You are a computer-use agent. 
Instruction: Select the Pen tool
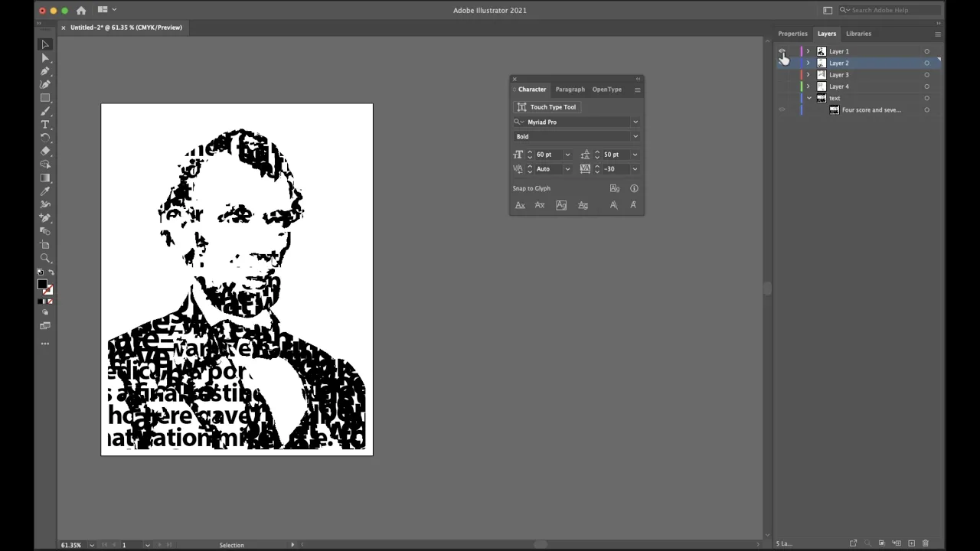(x=45, y=71)
